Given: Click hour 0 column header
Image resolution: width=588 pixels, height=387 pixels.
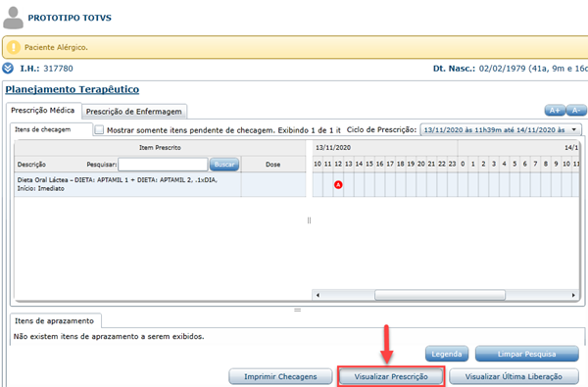Looking at the screenshot, I should tap(463, 164).
